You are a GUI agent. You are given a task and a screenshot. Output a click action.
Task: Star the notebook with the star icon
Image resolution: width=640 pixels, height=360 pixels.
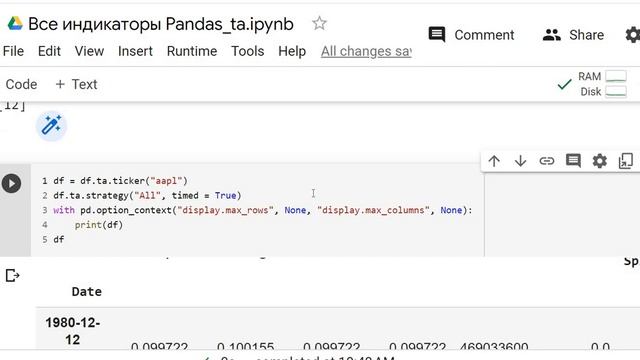(319, 23)
